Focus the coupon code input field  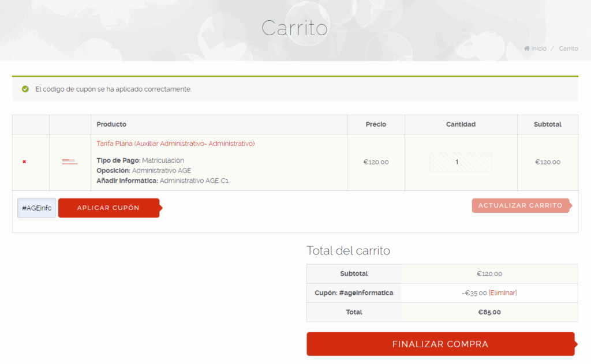(36, 208)
